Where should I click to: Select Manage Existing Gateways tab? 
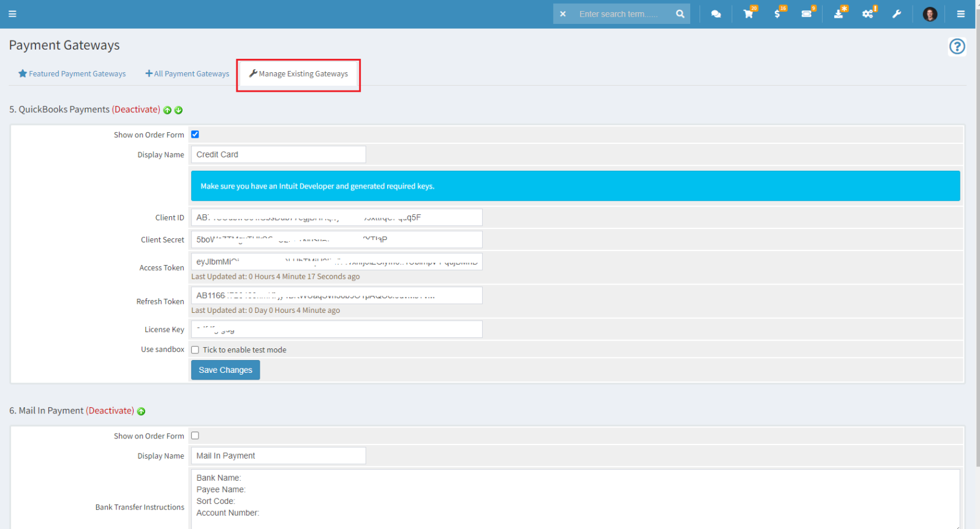click(298, 74)
